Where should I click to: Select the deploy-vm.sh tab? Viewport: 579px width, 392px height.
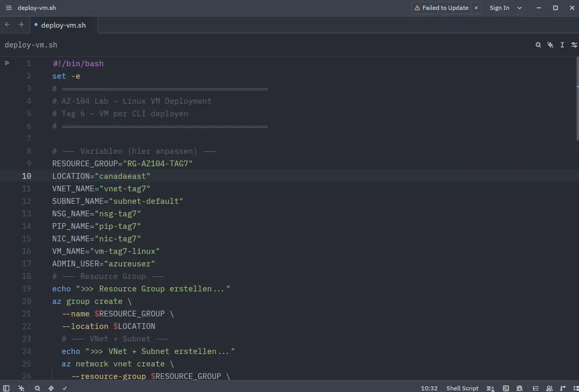coord(63,24)
